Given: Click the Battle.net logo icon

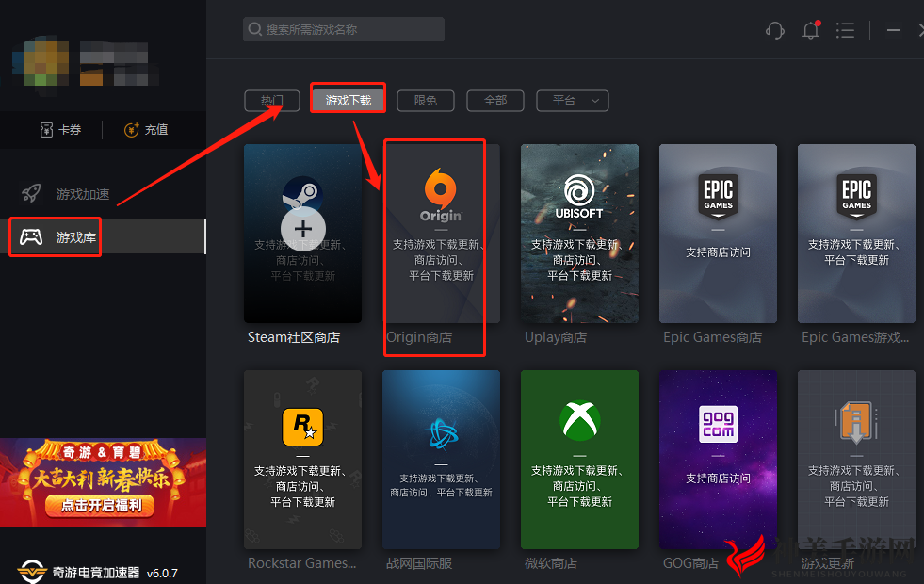Looking at the screenshot, I should pyautogui.click(x=443, y=434).
